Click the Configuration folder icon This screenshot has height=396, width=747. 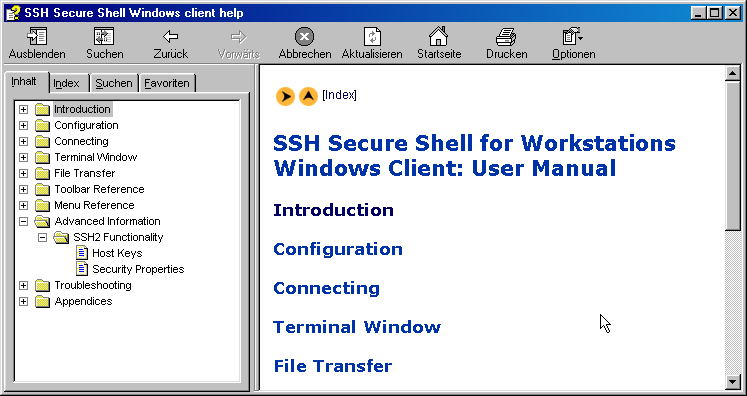(42, 126)
